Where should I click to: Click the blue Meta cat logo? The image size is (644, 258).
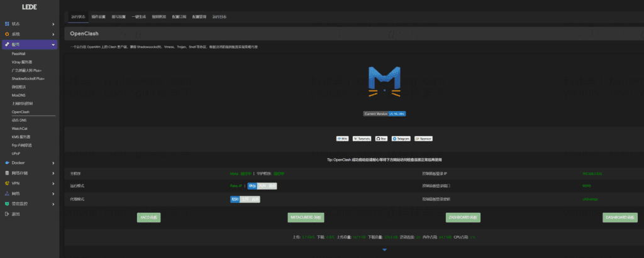point(384,82)
